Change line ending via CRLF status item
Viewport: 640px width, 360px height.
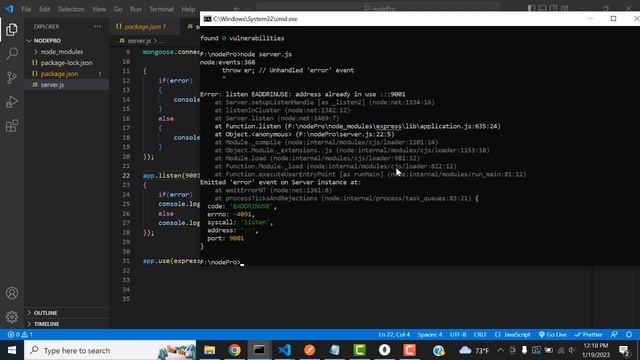[x=480, y=334]
